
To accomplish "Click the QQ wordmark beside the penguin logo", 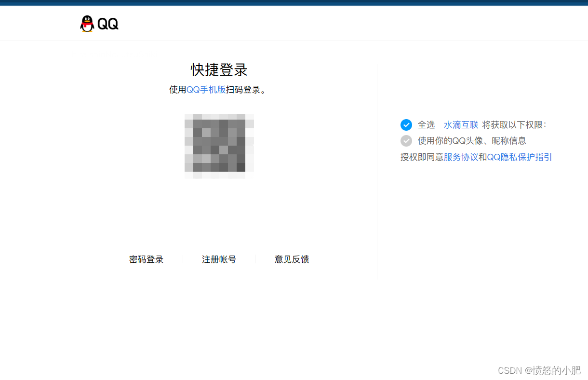I will [107, 23].
